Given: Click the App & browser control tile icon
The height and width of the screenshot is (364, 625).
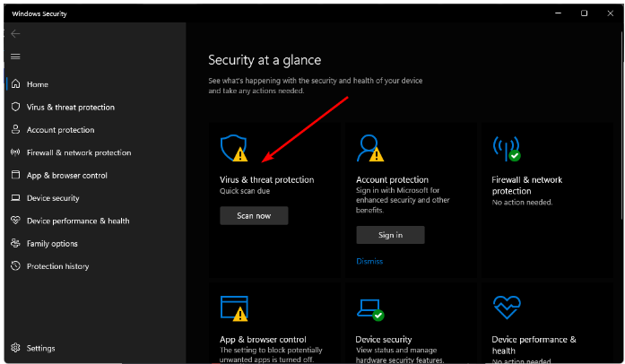Looking at the screenshot, I should 234,308.
